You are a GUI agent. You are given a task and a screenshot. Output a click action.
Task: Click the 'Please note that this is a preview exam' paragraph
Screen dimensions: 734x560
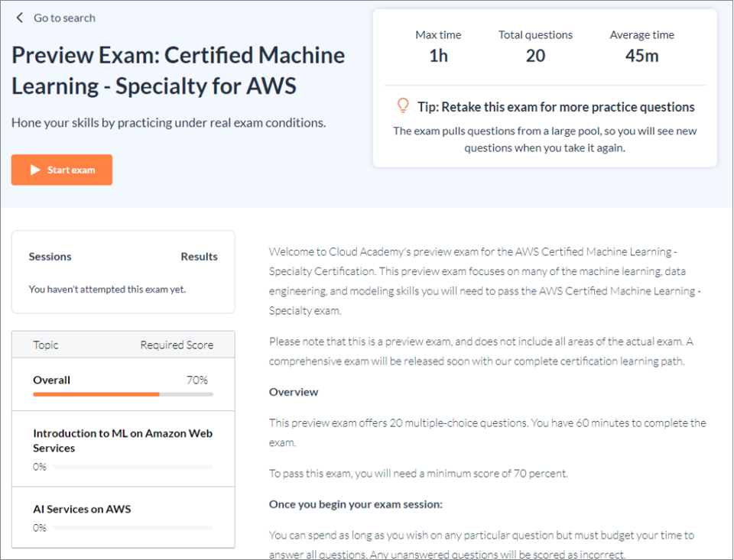point(481,351)
